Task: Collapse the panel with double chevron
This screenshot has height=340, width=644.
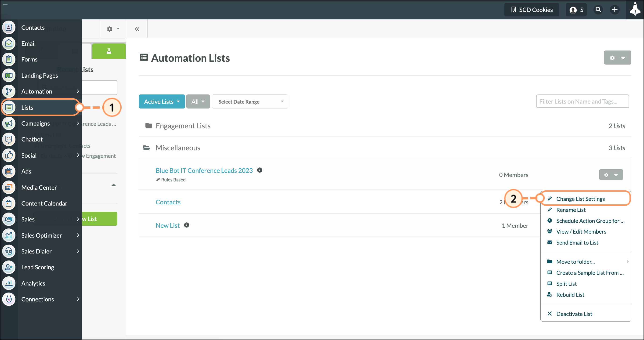Action: (137, 29)
